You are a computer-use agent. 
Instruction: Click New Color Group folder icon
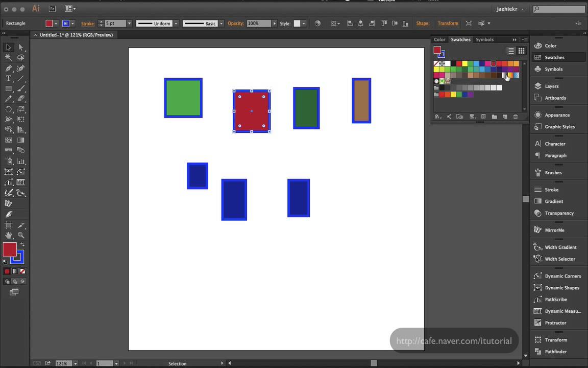click(494, 117)
